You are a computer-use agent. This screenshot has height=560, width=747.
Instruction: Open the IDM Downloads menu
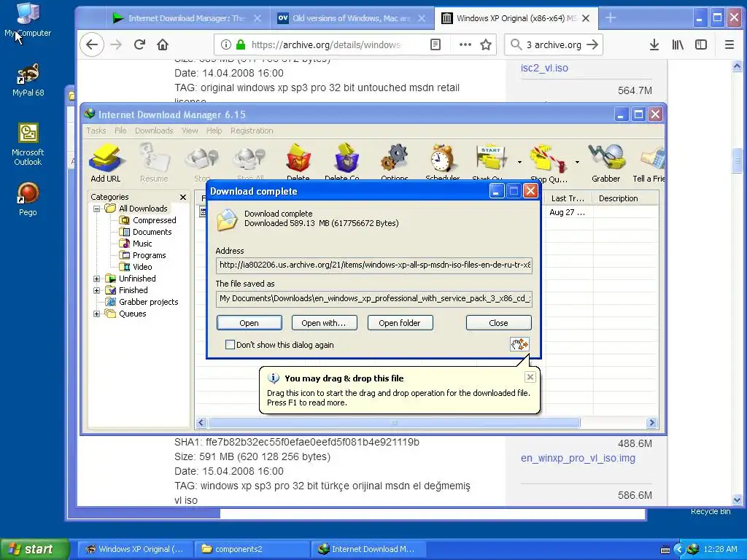pos(154,131)
